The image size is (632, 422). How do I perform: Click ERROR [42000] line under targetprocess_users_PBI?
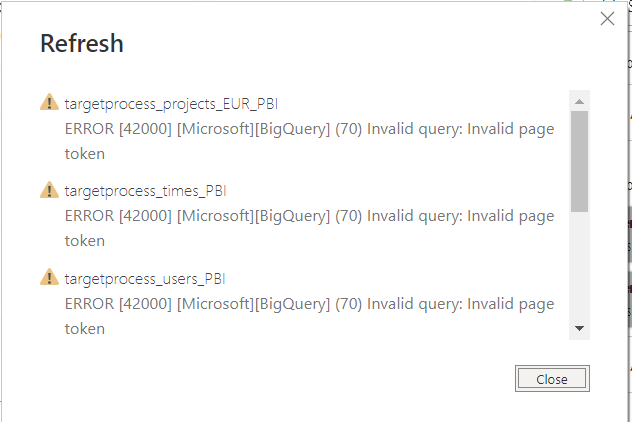(310, 304)
